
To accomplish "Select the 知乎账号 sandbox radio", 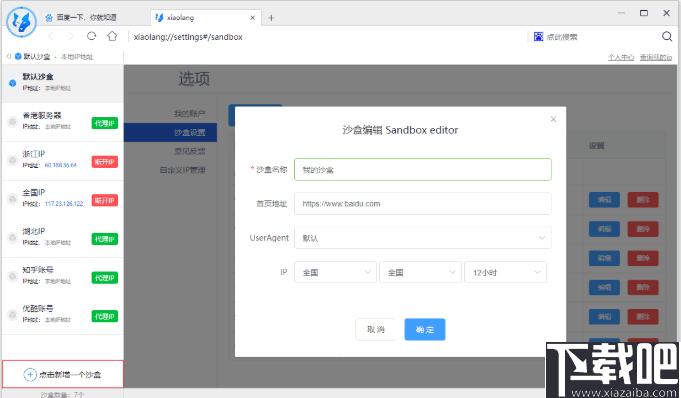I will [x=13, y=276].
